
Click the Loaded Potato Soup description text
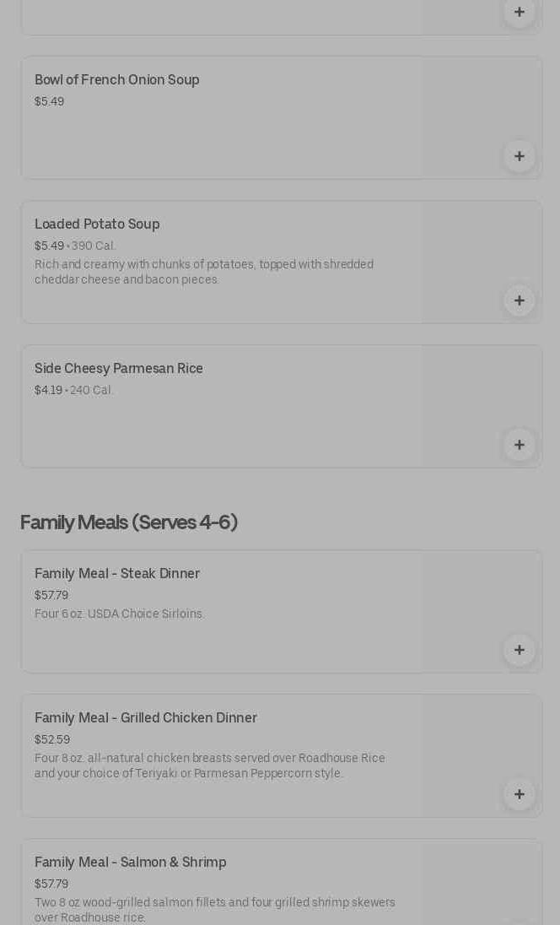[204, 272]
